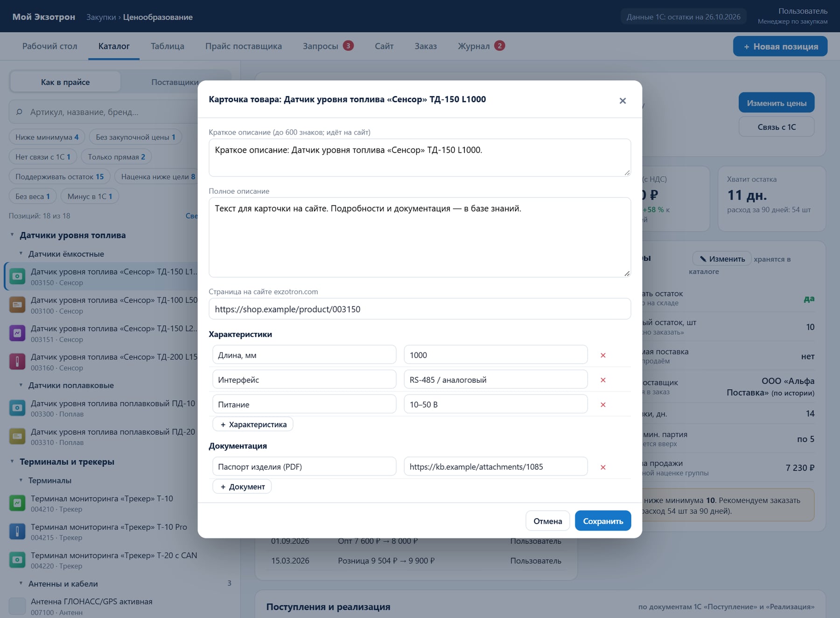Screen dimensions: 840x618
Task: Expand the 'Антенны и кабели' subgroup
Action: point(21,583)
